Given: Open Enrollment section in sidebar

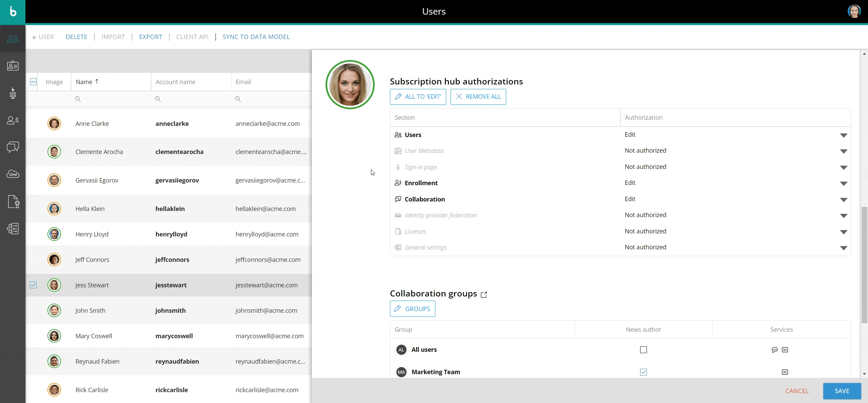Looking at the screenshot, I should (13, 120).
